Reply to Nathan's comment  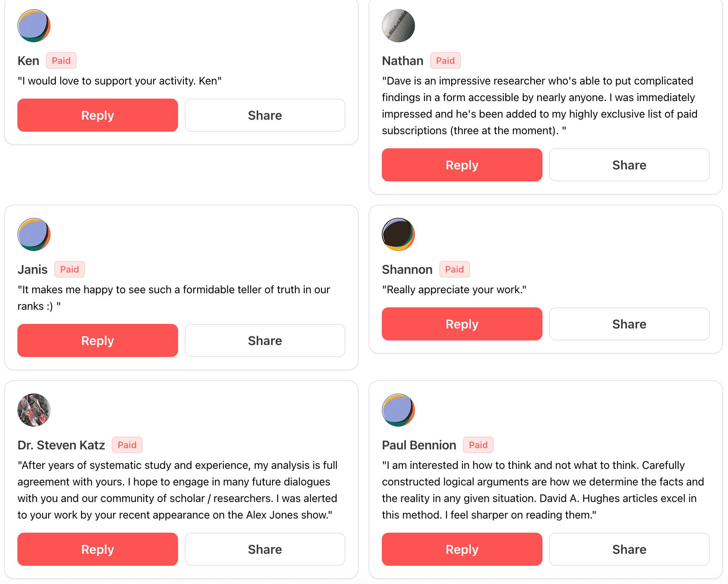[x=462, y=165]
